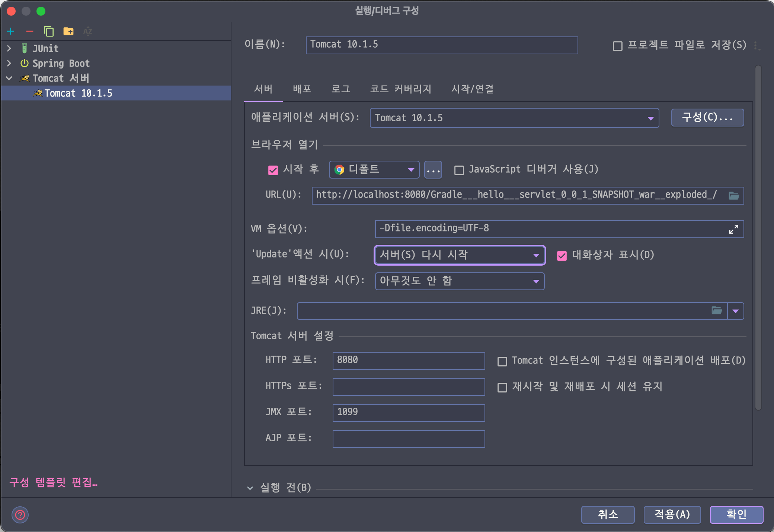Open the 프레임 비활성화 시 dropdown

pyautogui.click(x=460, y=281)
